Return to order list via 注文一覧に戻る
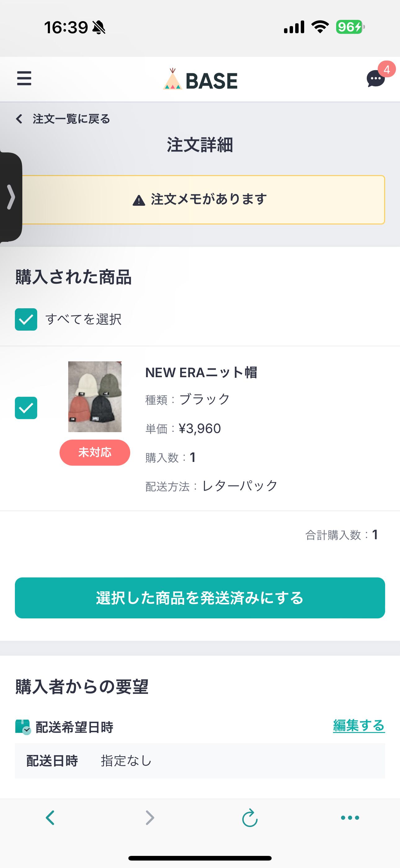The height and width of the screenshot is (868, 400). pos(71,119)
